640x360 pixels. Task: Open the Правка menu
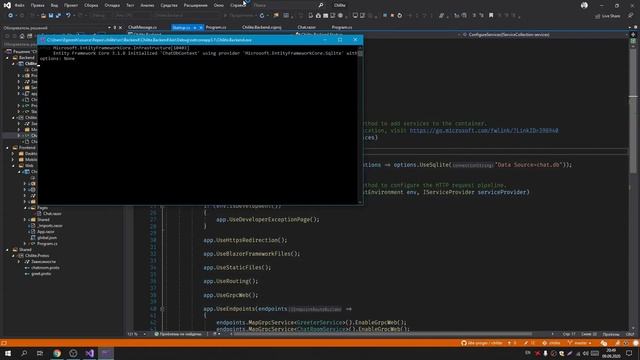pos(38,5)
